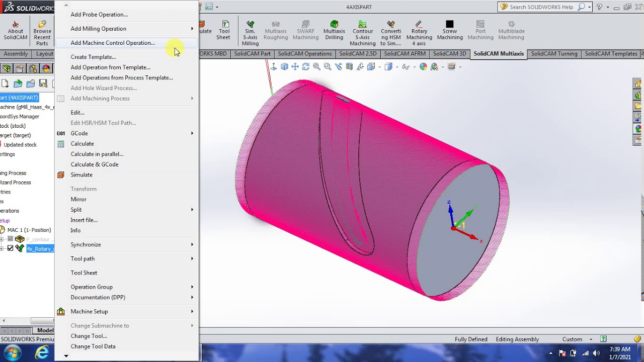Choose Add Operation from Template
This screenshot has width=644, height=362.
point(110,67)
